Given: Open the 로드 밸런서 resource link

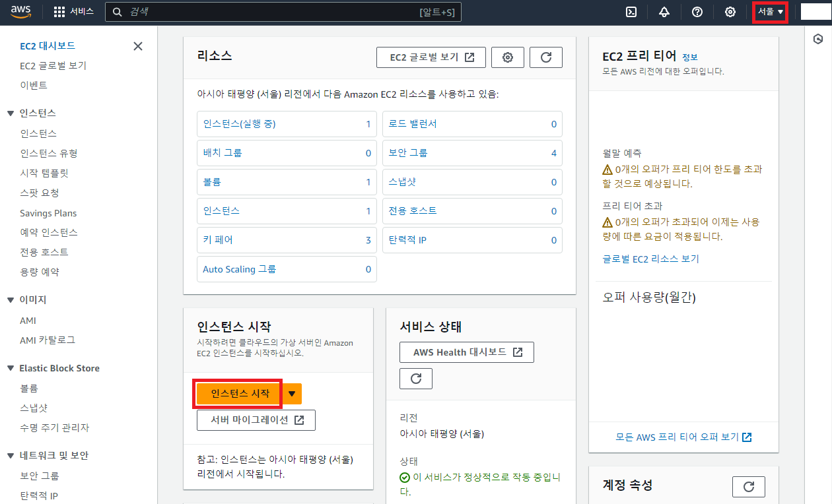Looking at the screenshot, I should click(x=413, y=124).
